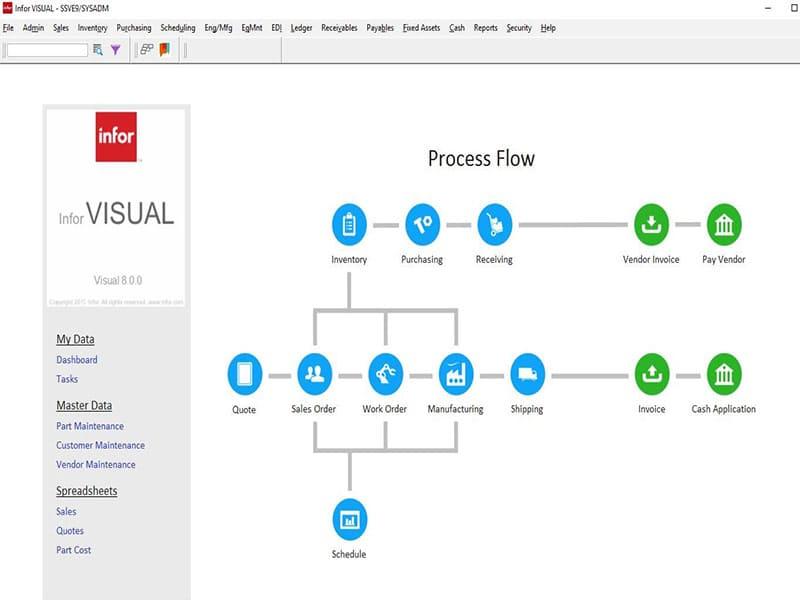Click the red Infor logo

pos(116,137)
